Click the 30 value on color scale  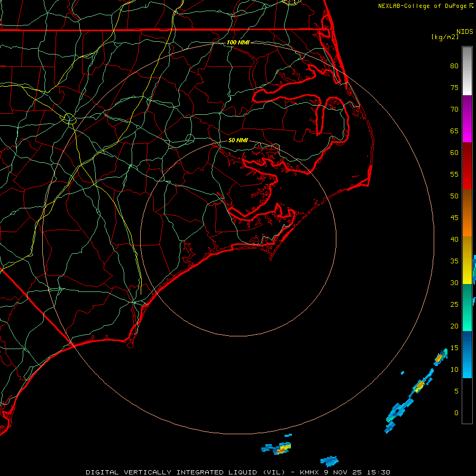[454, 282]
